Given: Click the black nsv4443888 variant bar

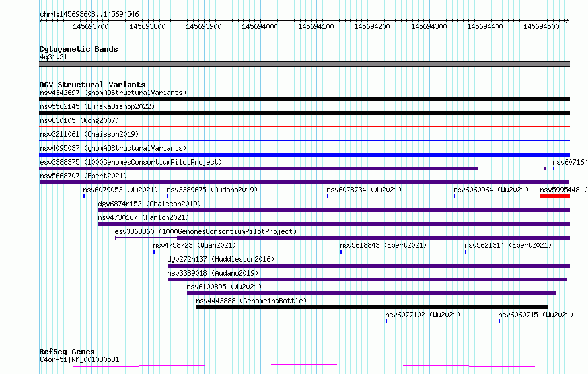Looking at the screenshot, I should [371, 307].
